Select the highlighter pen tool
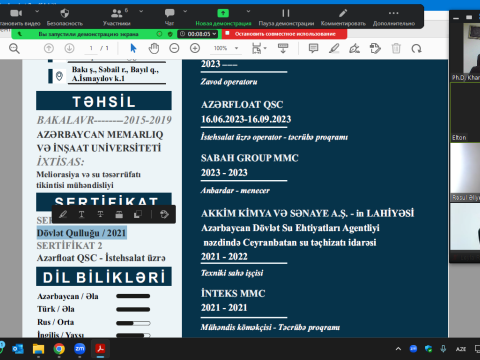 point(334,49)
